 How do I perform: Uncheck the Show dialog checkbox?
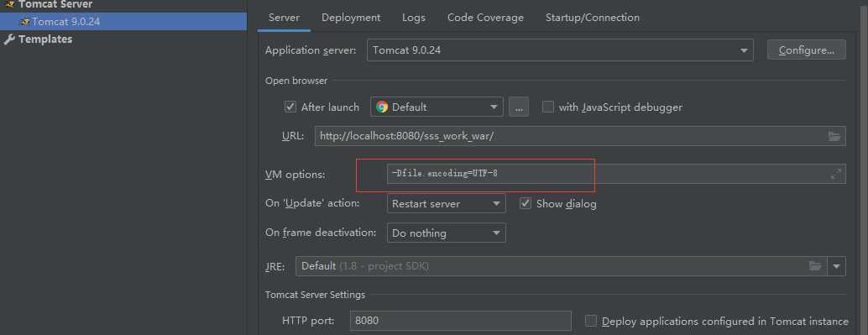(526, 203)
